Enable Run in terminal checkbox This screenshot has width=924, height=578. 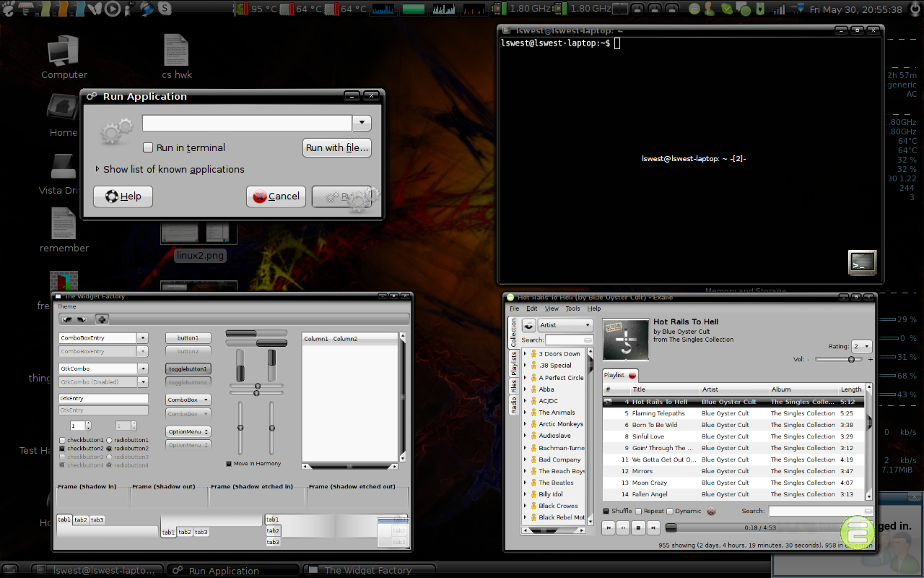point(148,147)
